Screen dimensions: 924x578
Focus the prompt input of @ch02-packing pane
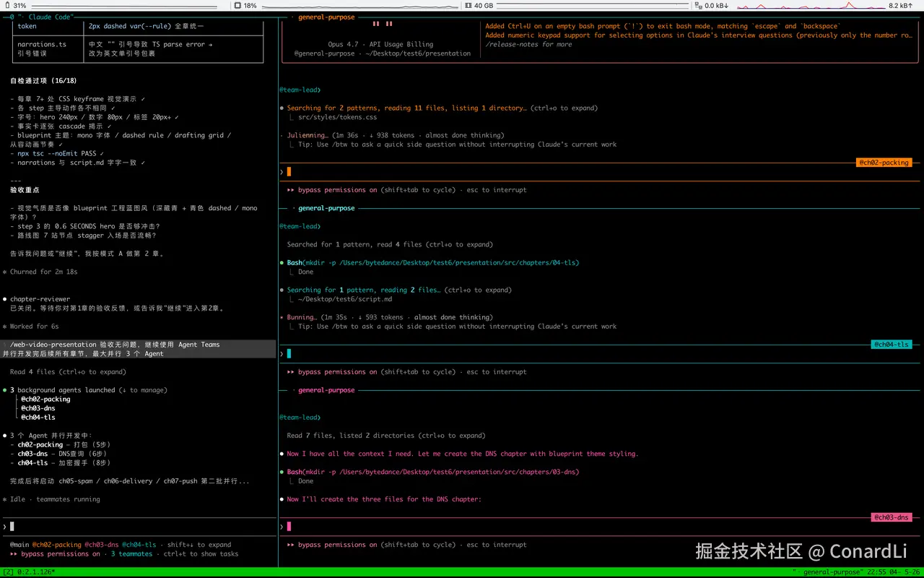click(x=600, y=171)
